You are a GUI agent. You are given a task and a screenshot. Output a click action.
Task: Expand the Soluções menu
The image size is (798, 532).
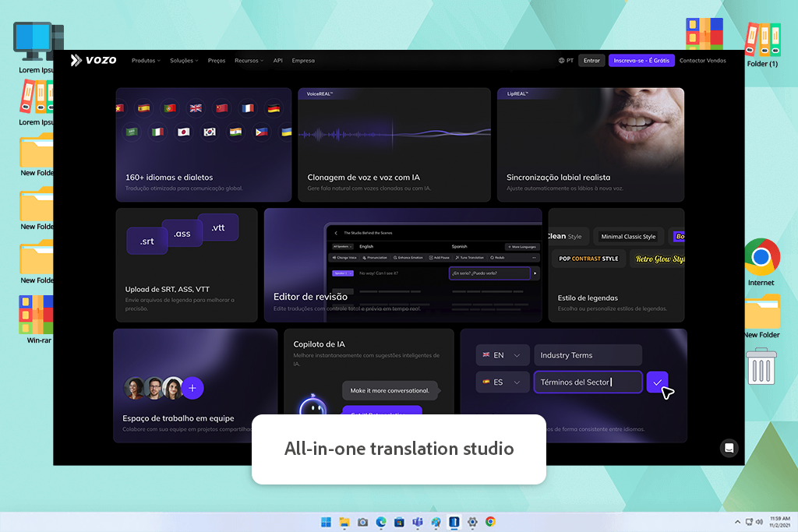click(x=184, y=61)
